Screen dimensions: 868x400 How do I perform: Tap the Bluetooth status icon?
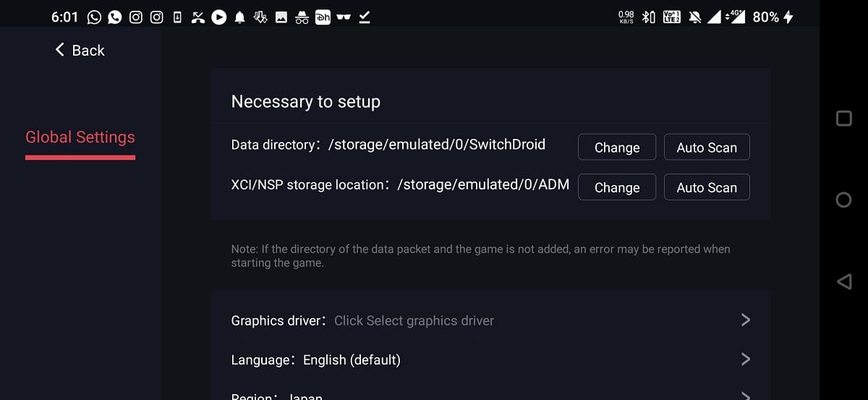(649, 17)
